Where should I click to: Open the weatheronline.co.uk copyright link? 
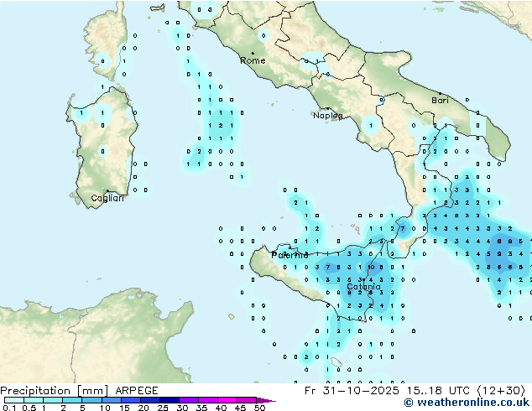[x=467, y=403]
